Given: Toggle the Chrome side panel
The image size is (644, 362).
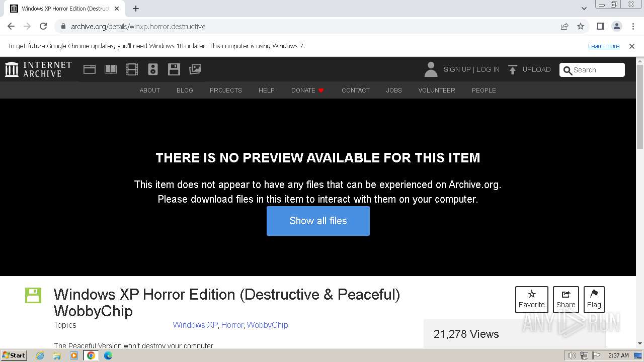Looking at the screenshot, I should click(x=601, y=26).
